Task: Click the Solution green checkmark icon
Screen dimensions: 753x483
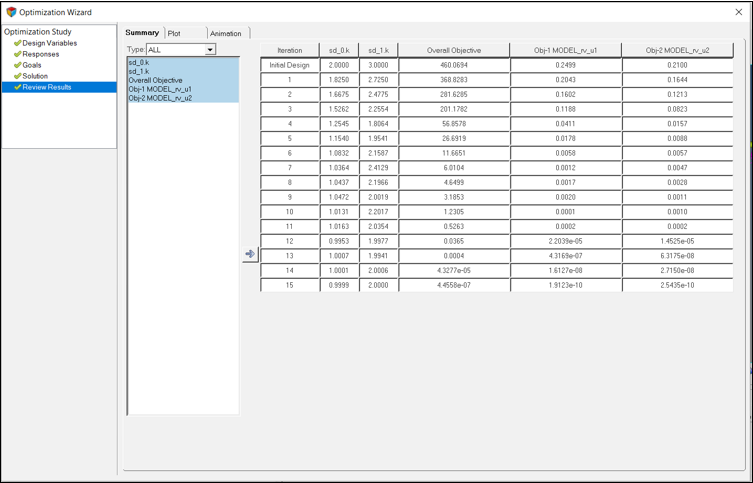Action: coord(17,76)
